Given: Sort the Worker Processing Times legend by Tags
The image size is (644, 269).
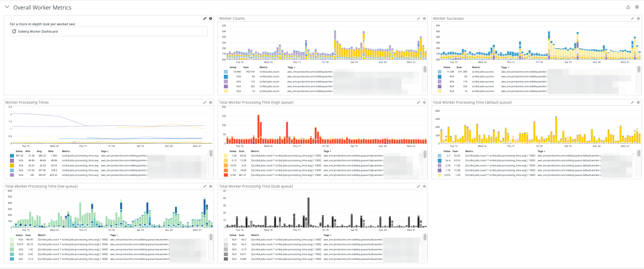Looking at the screenshot, I should [x=105, y=151].
